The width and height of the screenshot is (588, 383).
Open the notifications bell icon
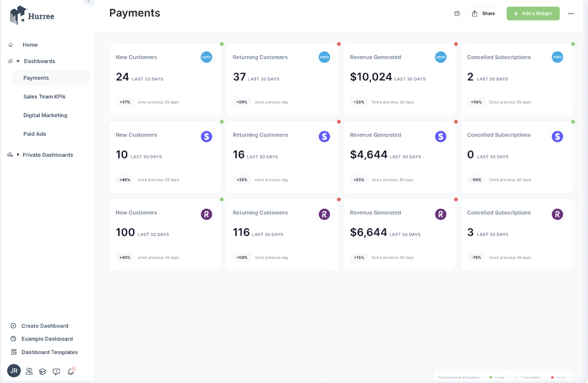pyautogui.click(x=71, y=371)
